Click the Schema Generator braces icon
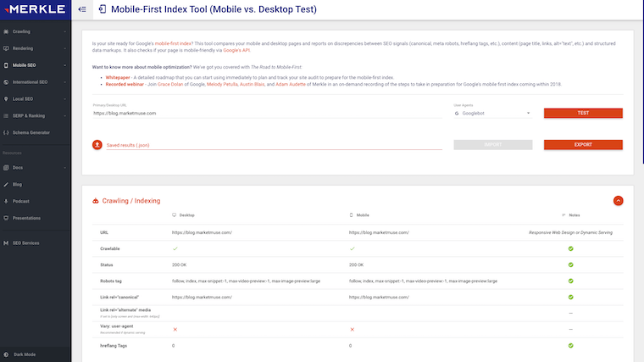This screenshot has height=362, width=644. click(6, 133)
